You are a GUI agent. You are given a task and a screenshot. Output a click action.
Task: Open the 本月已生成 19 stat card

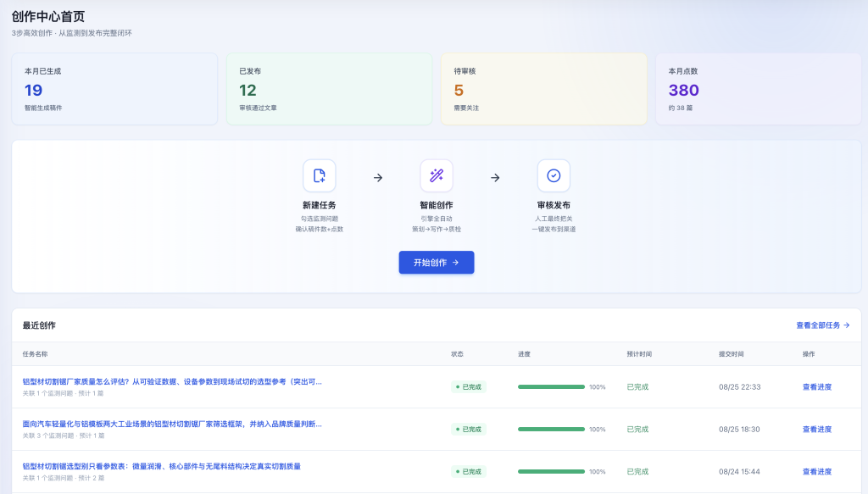(114, 89)
